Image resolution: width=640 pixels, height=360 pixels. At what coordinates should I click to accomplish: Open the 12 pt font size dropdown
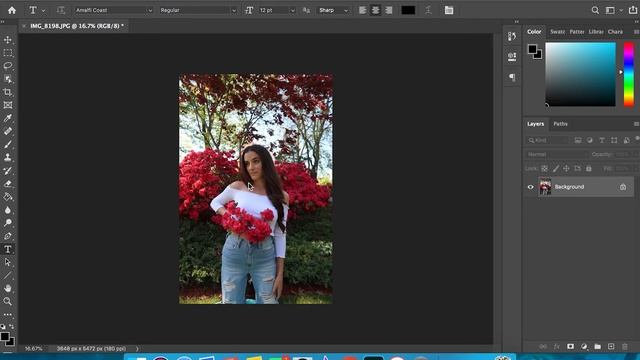point(277,10)
